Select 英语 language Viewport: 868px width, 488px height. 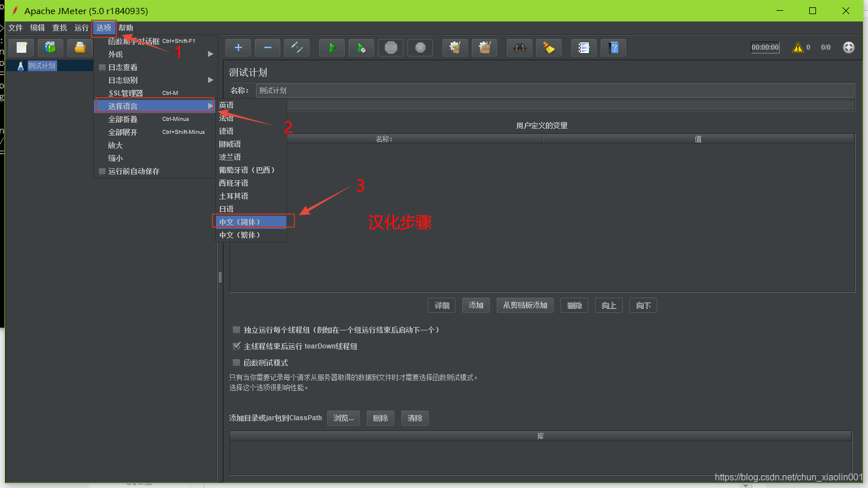251,106
